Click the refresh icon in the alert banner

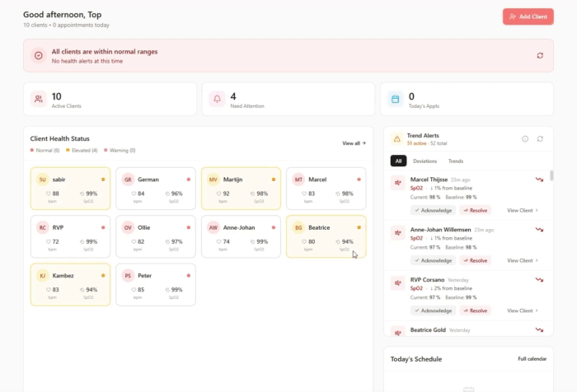pyautogui.click(x=540, y=55)
